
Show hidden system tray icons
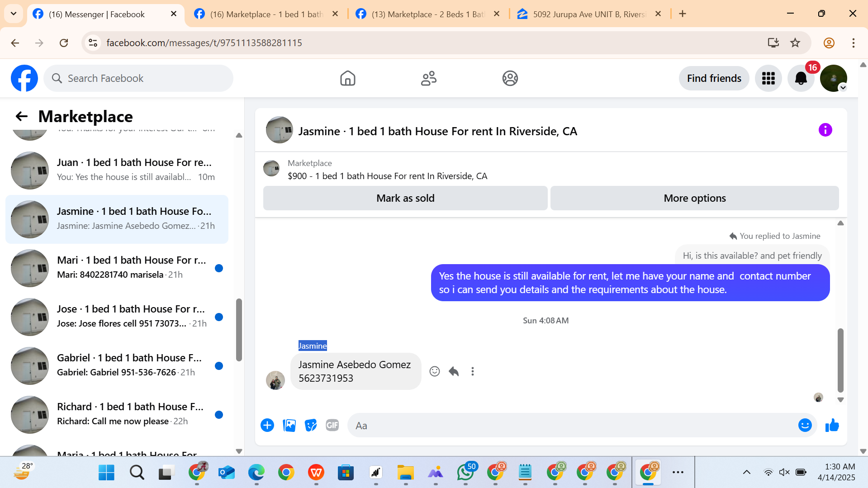click(746, 473)
